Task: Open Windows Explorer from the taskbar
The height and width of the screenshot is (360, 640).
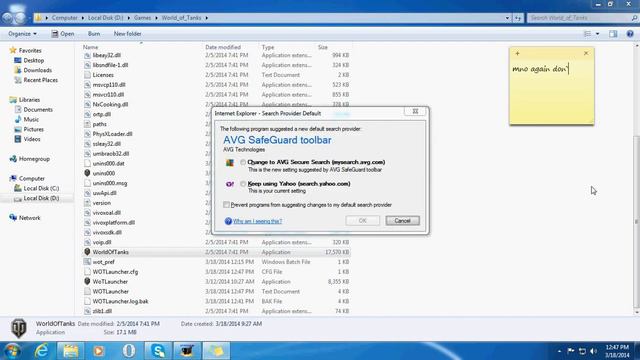Action: pyautogui.click(x=70, y=351)
